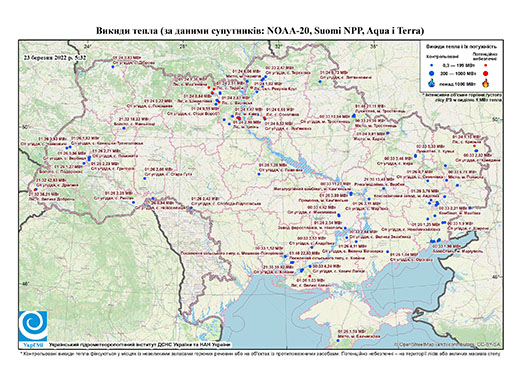Image resolution: width=520 pixels, height=368 pixels.
Task: Click the blue marker at Тростянець
Action: (x=354, y=116)
